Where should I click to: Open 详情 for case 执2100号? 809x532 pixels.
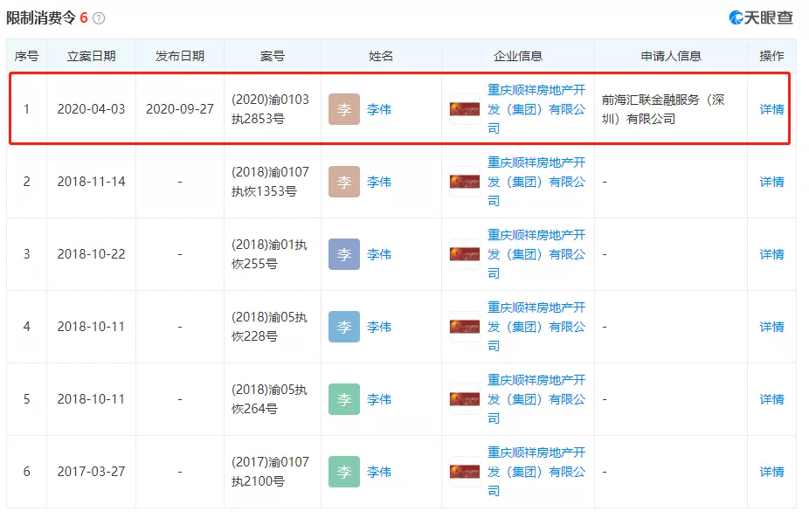click(771, 472)
